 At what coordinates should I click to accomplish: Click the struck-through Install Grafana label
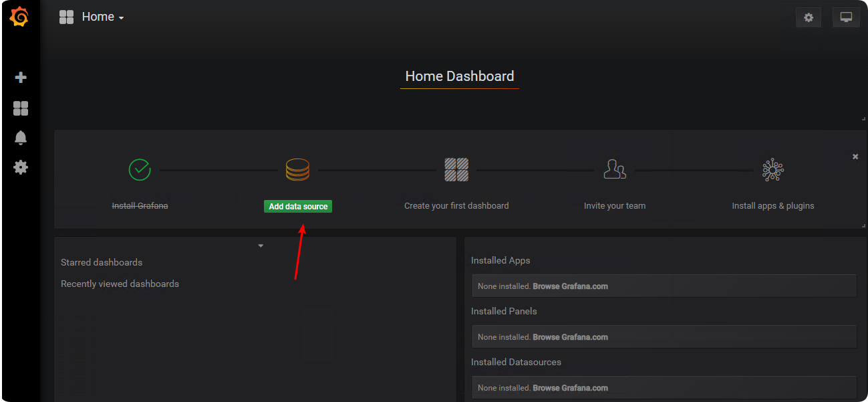tap(140, 206)
